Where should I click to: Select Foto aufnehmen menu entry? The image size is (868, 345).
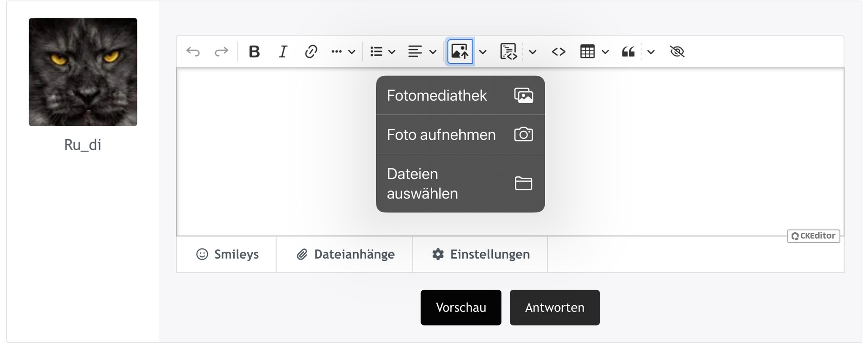460,135
